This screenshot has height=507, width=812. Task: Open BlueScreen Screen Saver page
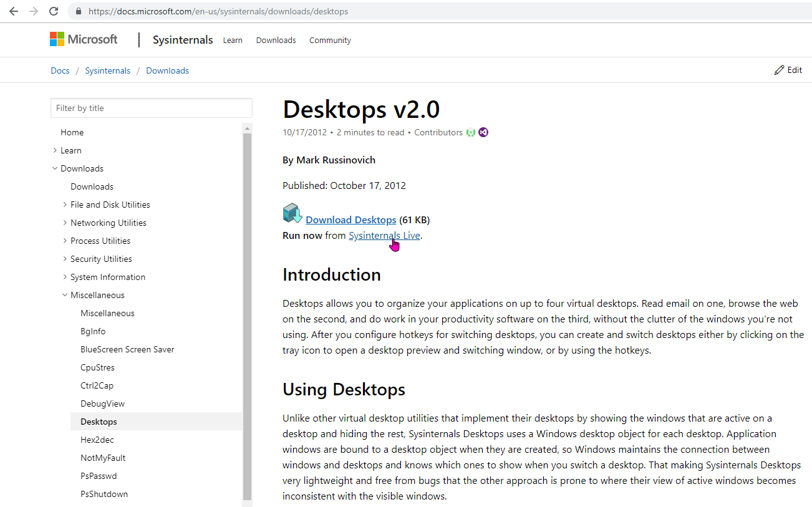[x=127, y=349]
